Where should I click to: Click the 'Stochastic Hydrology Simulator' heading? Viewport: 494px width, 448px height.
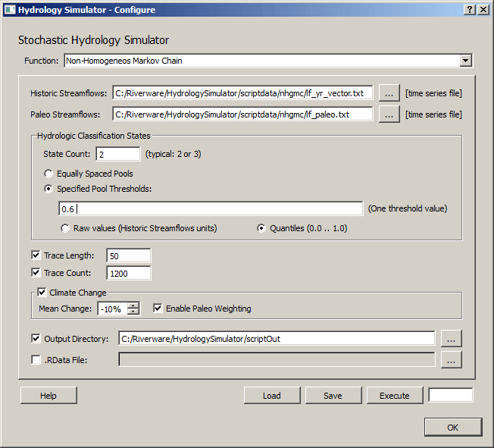click(93, 40)
